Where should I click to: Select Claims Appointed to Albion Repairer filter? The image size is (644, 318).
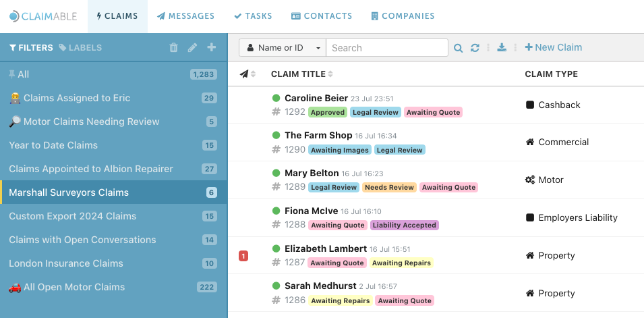click(x=114, y=169)
